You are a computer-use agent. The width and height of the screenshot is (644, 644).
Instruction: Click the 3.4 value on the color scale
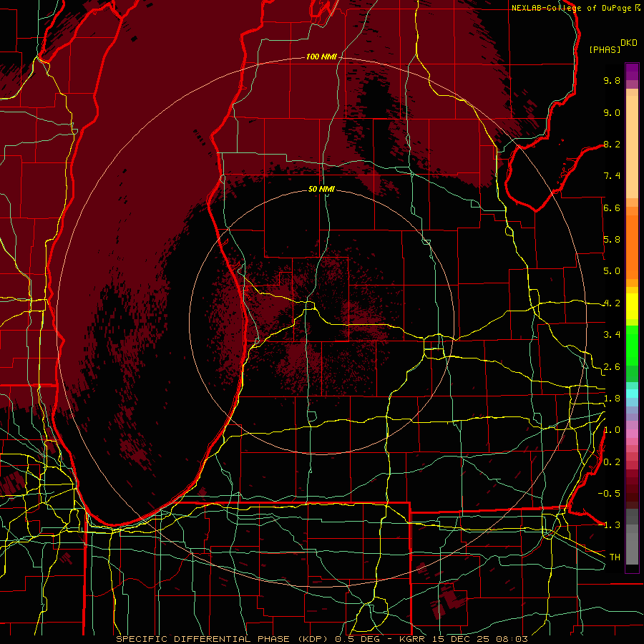(612, 335)
